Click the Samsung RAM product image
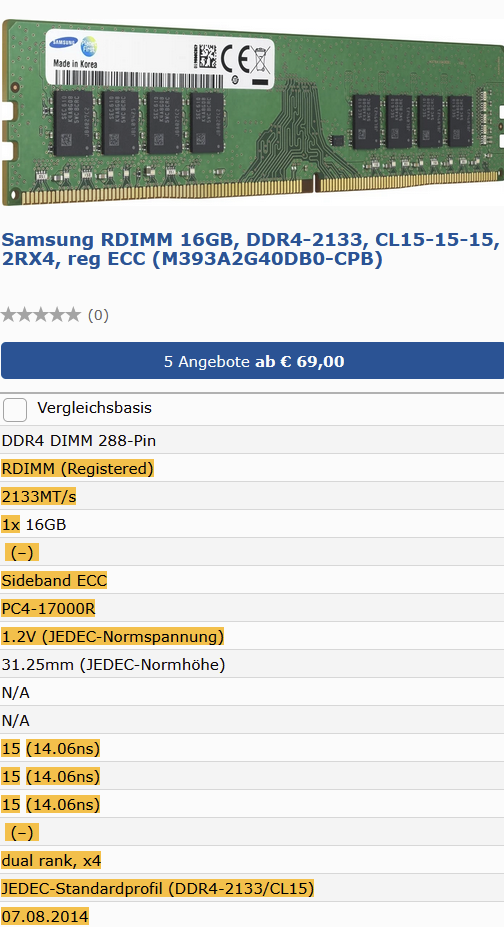504x927 pixels. tap(252, 112)
